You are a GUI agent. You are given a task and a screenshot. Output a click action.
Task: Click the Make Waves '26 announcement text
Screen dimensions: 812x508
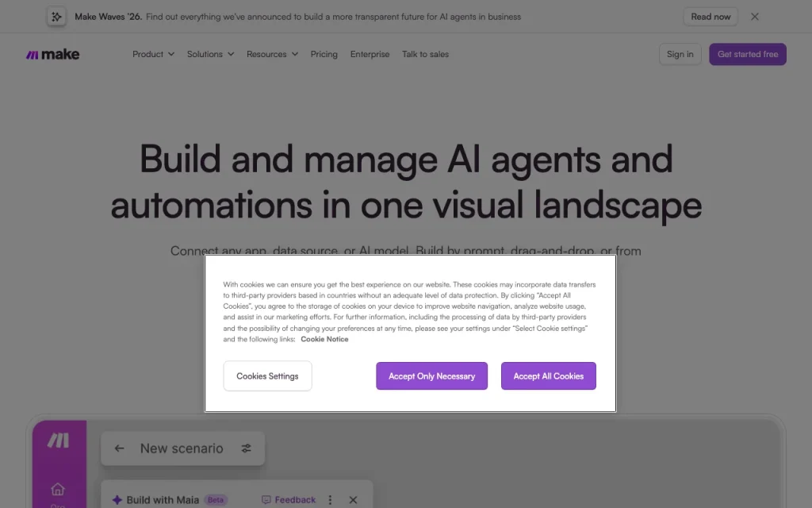[298, 17]
